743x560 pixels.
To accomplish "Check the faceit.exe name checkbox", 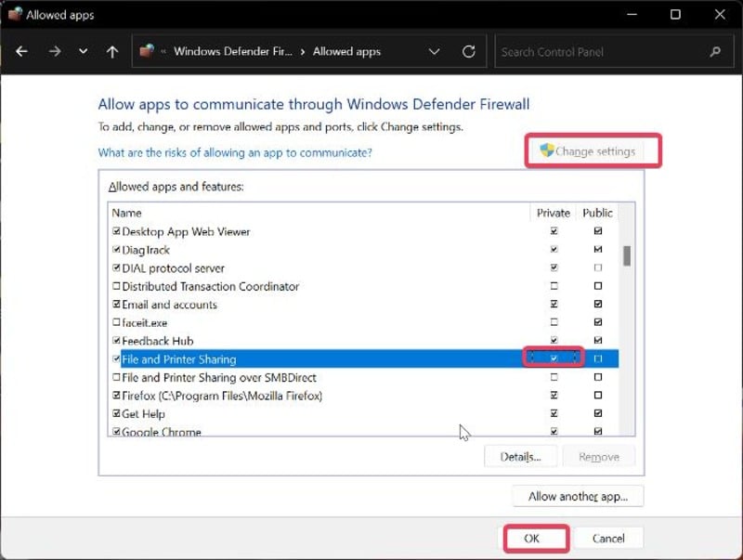I will coord(116,322).
